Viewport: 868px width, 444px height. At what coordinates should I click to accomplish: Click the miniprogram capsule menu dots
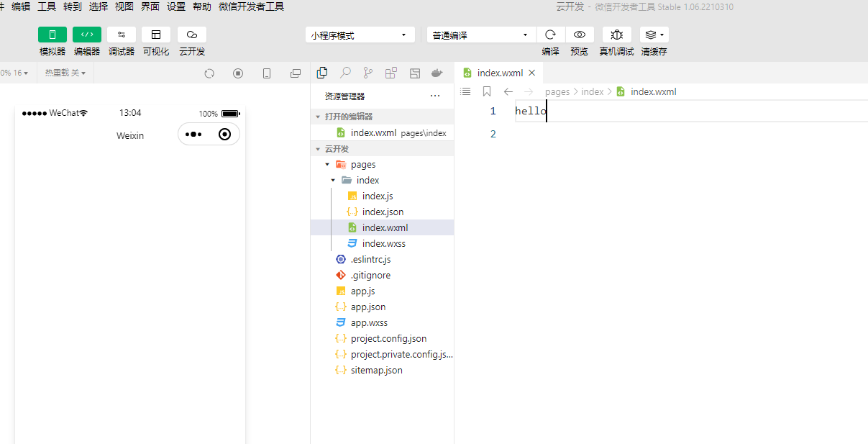click(193, 135)
